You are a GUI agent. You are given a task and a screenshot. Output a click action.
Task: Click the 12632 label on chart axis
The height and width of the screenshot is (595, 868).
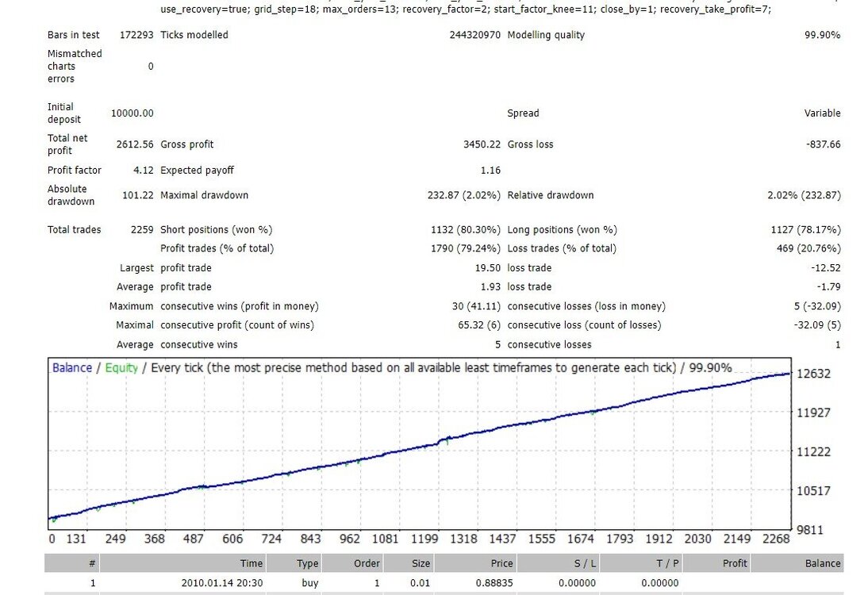coord(813,374)
